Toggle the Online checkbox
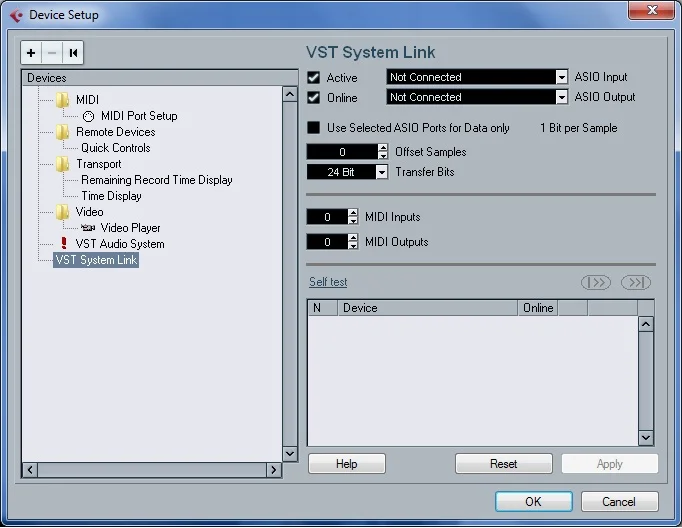Screen dimensions: 682x528 [x=314, y=97]
